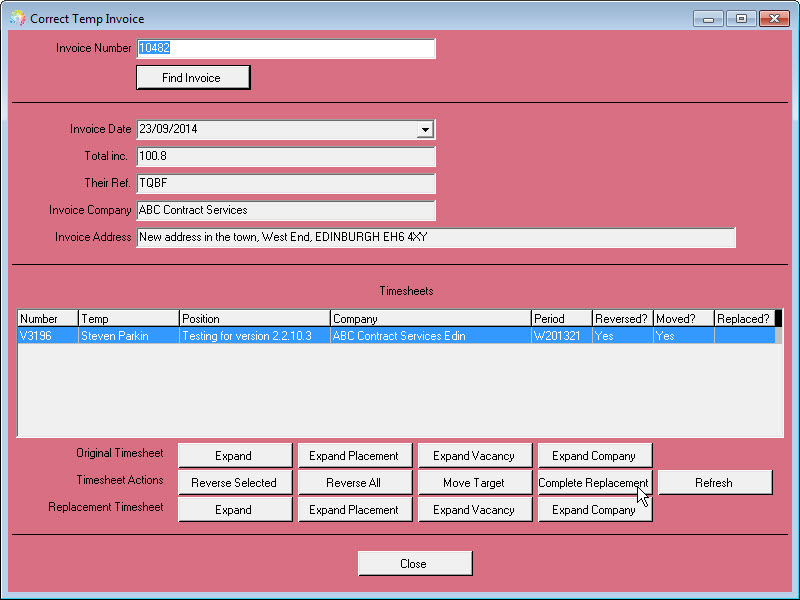The image size is (800, 600).
Task: Click the Total inc. field
Action: coord(286,156)
